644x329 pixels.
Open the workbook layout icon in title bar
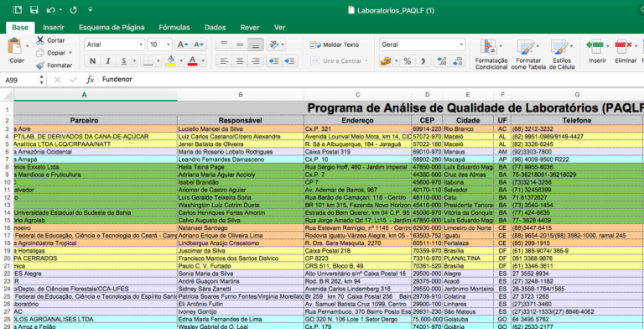18,10
